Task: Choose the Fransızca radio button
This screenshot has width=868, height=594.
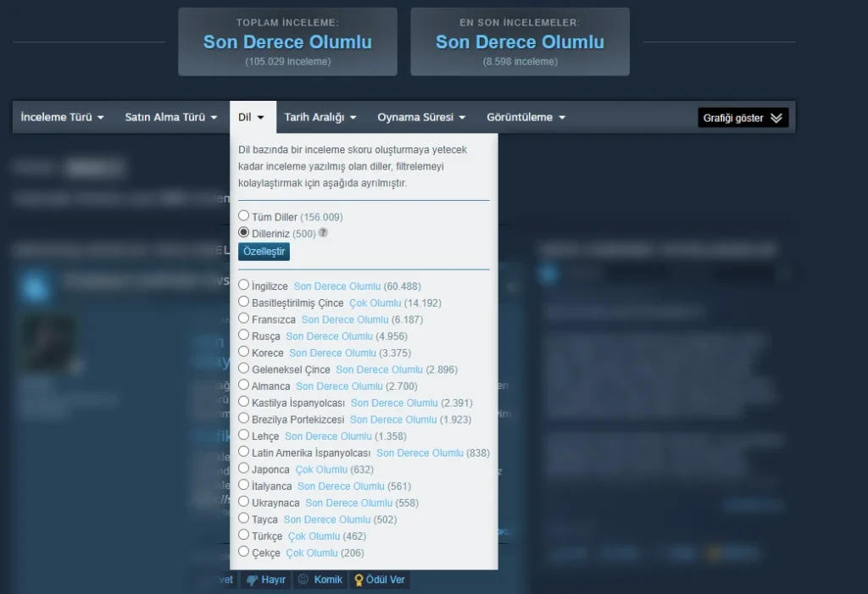Action: click(243, 319)
